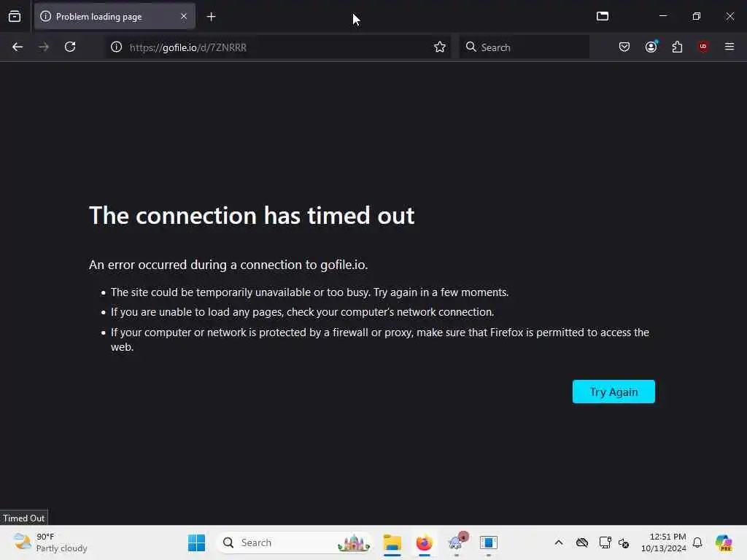This screenshot has width=747, height=560.
Task: Open the blue window app in taskbar
Action: click(489, 542)
